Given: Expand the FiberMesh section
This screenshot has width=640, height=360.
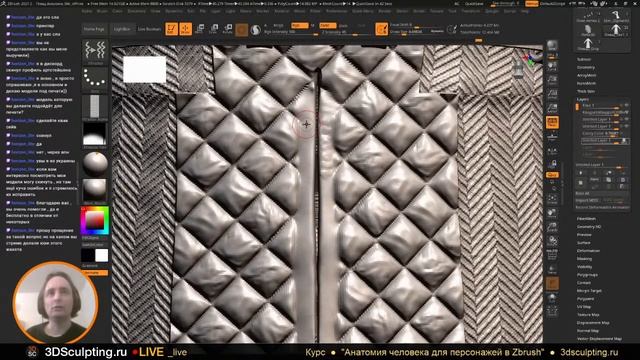Looking at the screenshot, I should (x=586, y=219).
